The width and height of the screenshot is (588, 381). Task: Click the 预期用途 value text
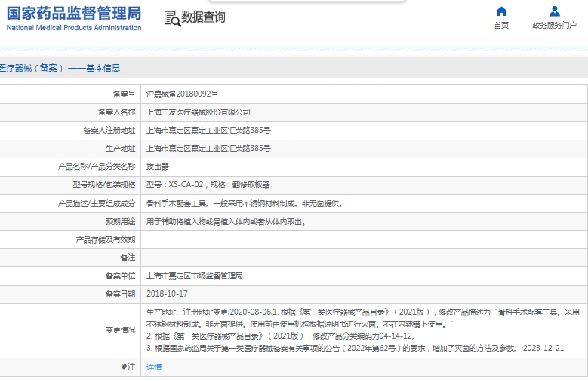tap(226, 222)
